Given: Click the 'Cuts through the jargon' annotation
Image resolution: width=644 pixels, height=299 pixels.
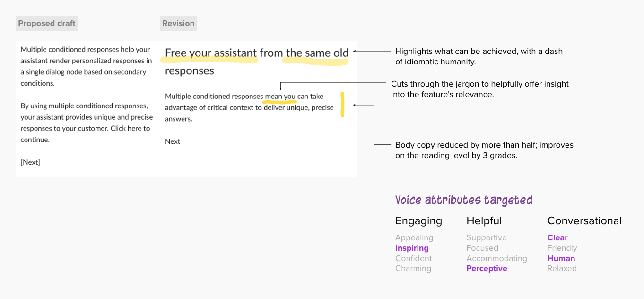Looking at the screenshot, I should (x=480, y=89).
